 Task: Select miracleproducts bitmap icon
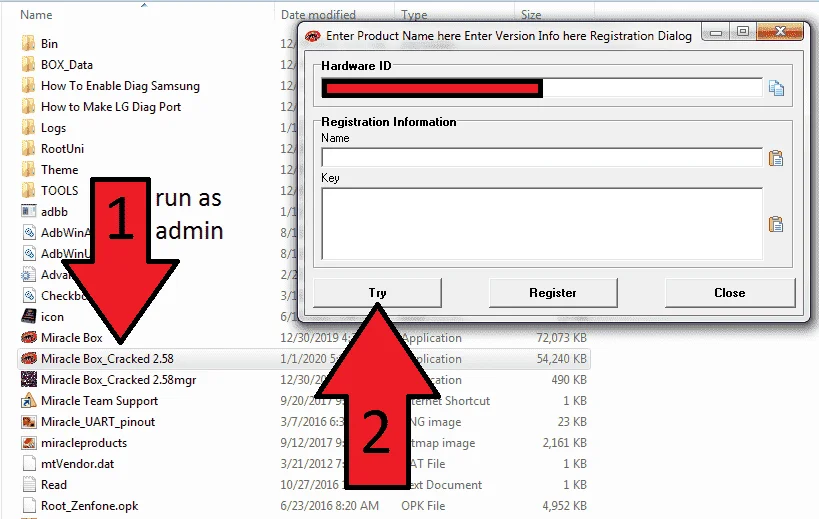[x=28, y=443]
